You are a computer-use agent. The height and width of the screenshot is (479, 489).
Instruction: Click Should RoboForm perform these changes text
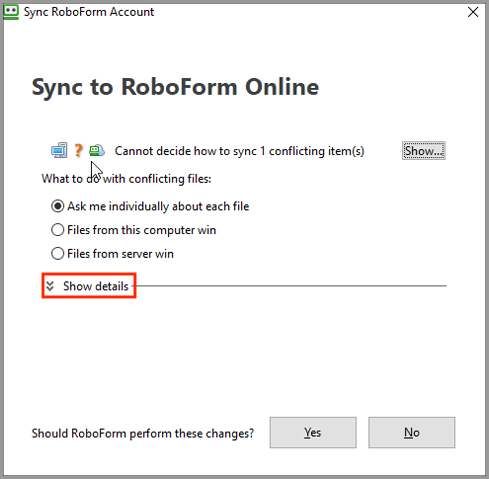point(143,433)
